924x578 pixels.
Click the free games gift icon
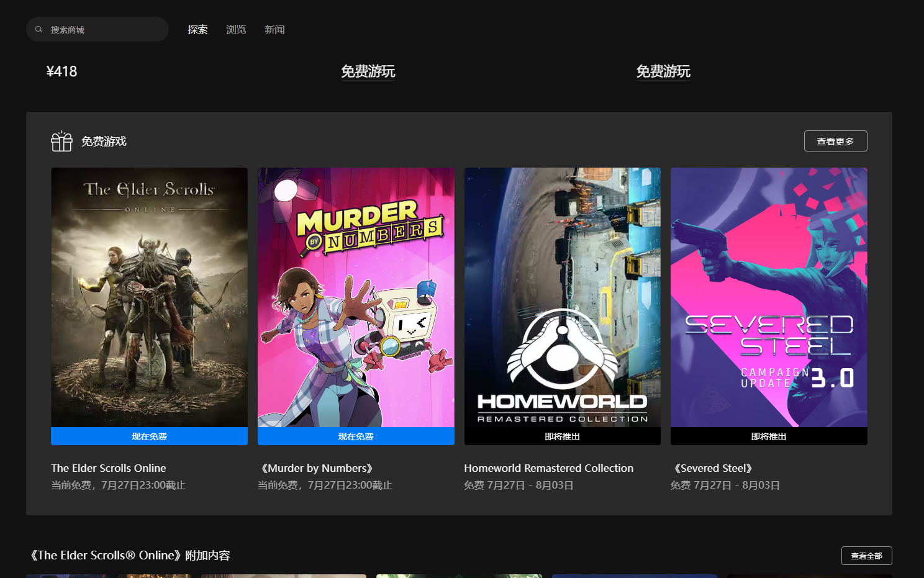tap(61, 141)
